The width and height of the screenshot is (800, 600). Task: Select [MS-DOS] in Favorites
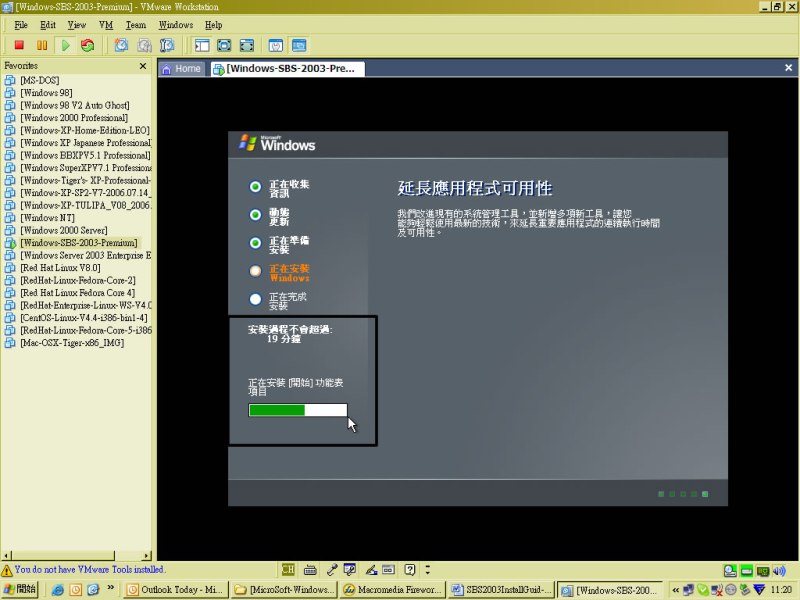[40, 80]
